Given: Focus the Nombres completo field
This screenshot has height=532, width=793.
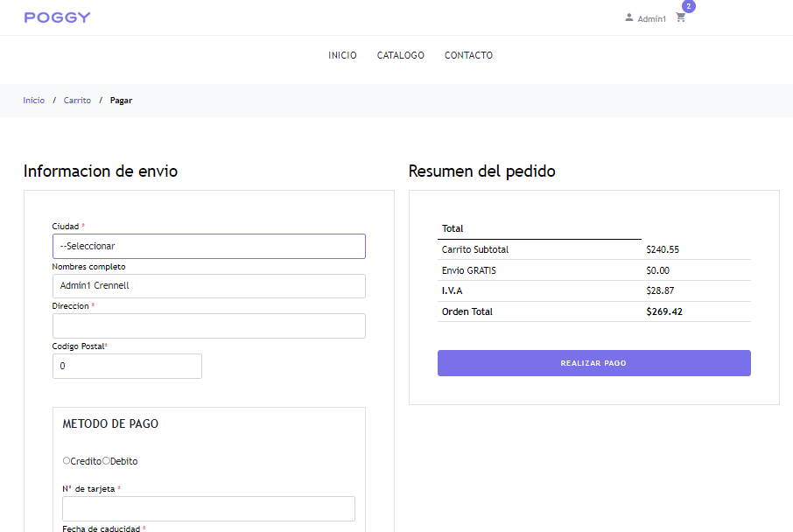Looking at the screenshot, I should (x=209, y=286).
